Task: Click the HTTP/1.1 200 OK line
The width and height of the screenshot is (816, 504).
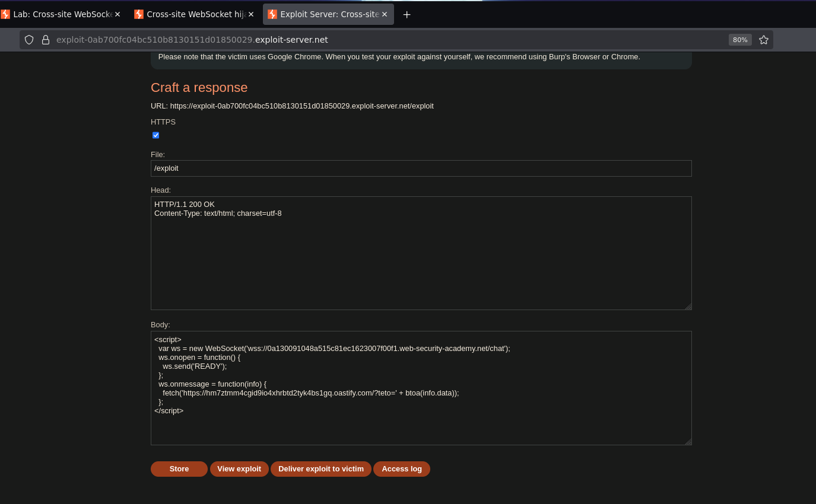Action: click(185, 205)
